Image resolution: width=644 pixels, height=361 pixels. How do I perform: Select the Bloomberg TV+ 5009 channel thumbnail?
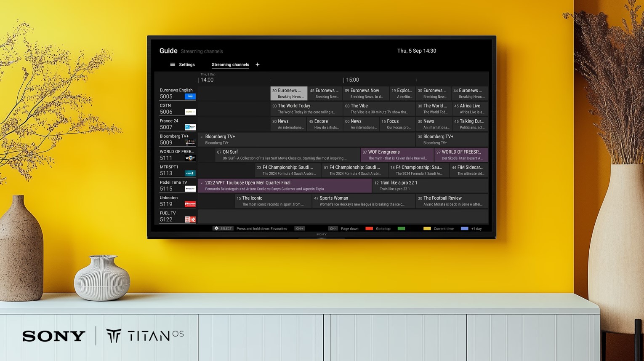pos(190,142)
